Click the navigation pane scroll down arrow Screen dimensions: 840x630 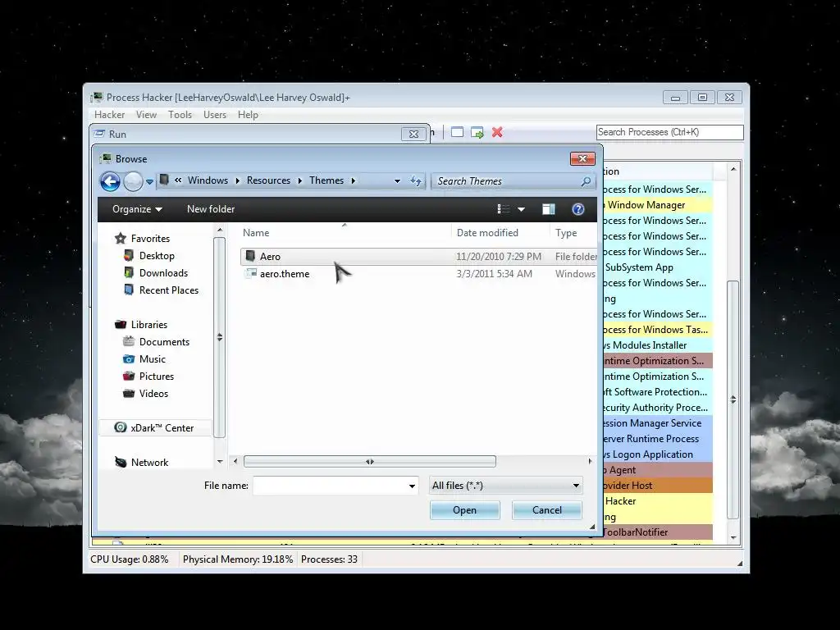(220, 461)
